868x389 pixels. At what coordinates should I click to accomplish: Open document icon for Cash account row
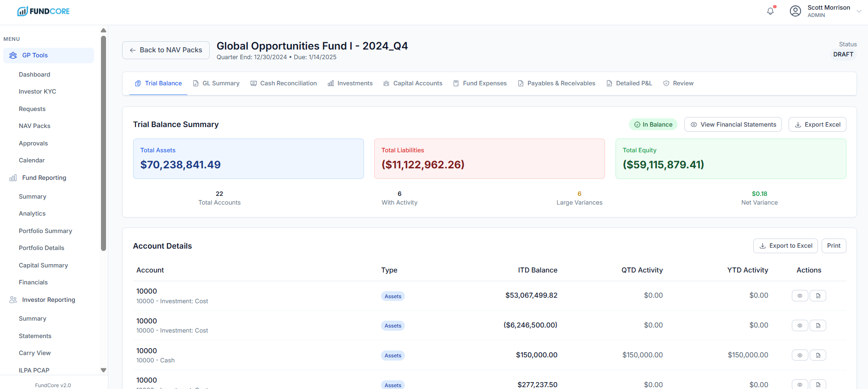(x=818, y=355)
